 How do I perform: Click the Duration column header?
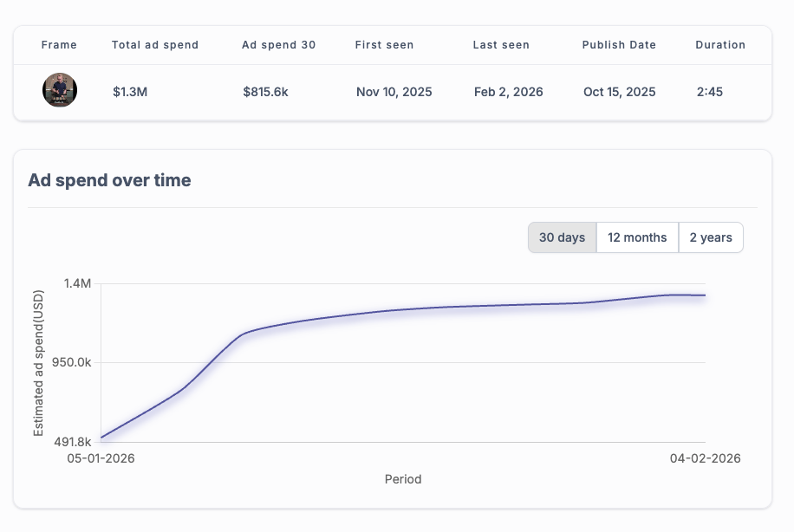[720, 45]
